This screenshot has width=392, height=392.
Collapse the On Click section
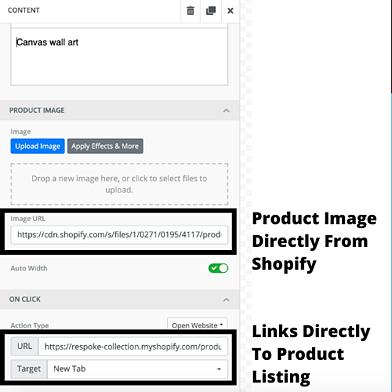[226, 299]
